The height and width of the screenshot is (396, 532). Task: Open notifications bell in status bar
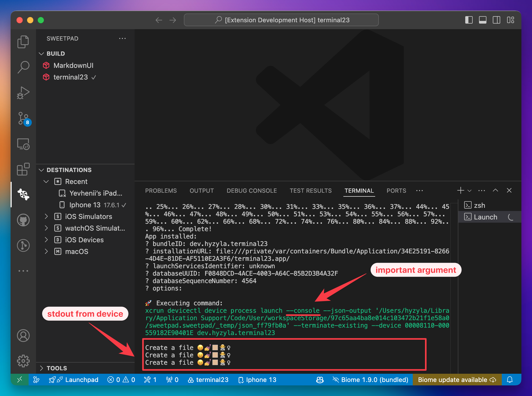(510, 380)
